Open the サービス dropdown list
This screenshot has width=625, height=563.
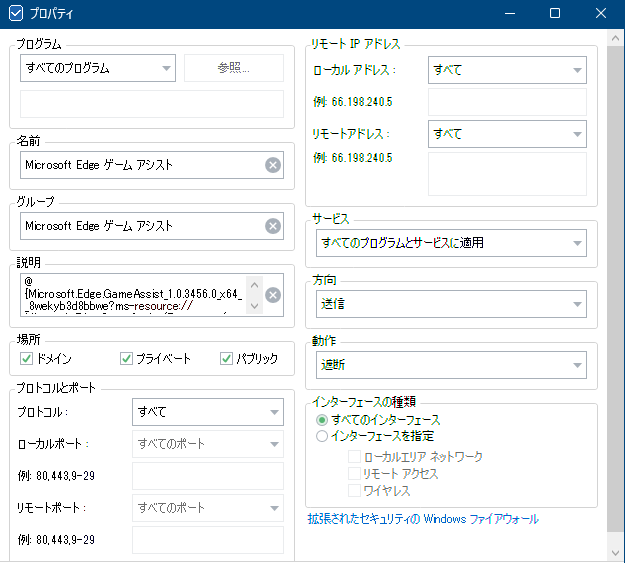pos(450,243)
